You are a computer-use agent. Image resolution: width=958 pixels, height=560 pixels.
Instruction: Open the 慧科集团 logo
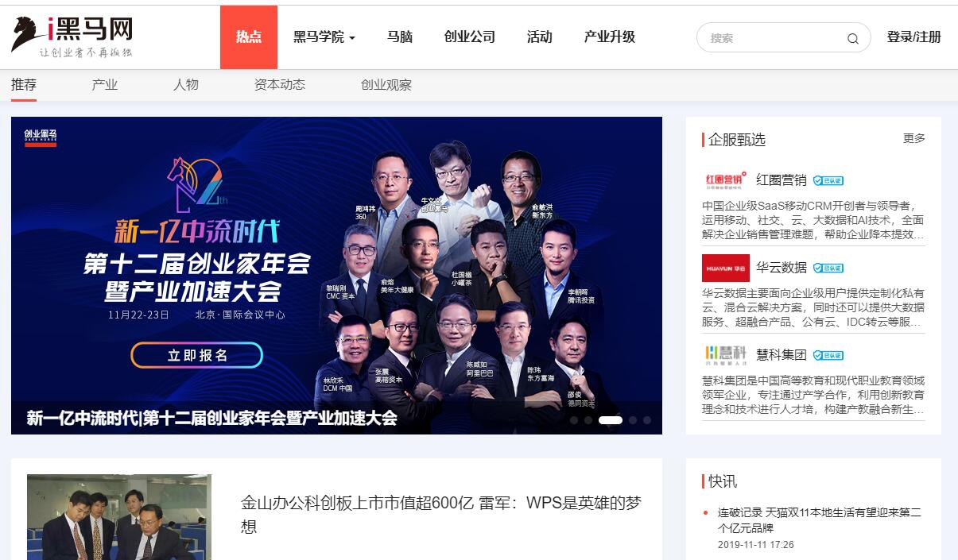pyautogui.click(x=725, y=354)
